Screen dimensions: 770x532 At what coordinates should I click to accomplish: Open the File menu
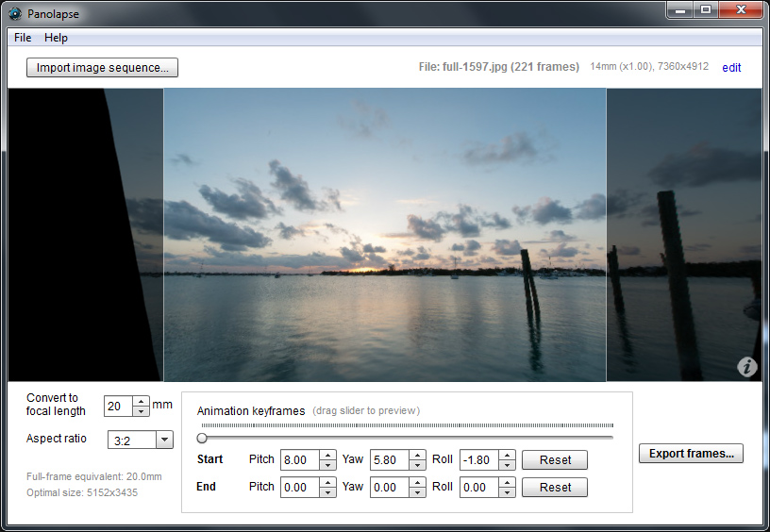(x=23, y=38)
